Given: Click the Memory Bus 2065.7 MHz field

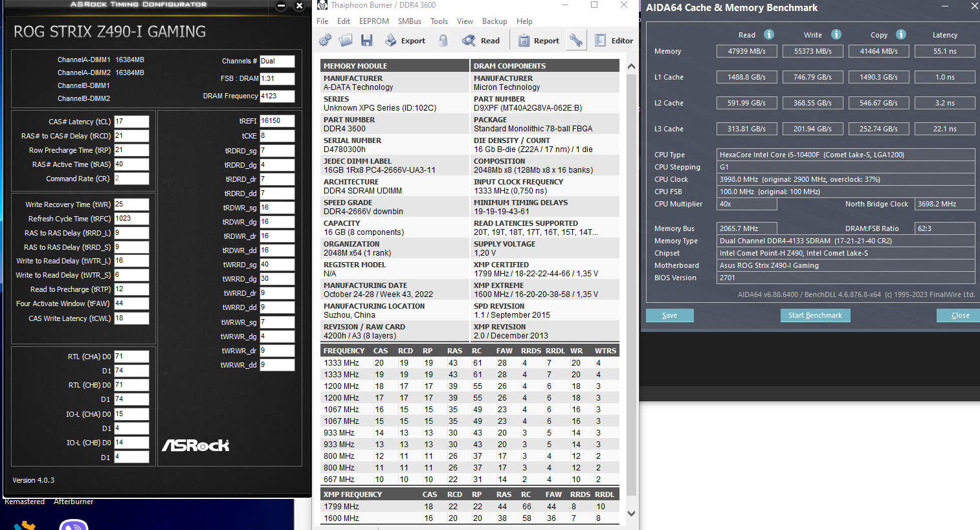Looking at the screenshot, I should click(747, 228).
